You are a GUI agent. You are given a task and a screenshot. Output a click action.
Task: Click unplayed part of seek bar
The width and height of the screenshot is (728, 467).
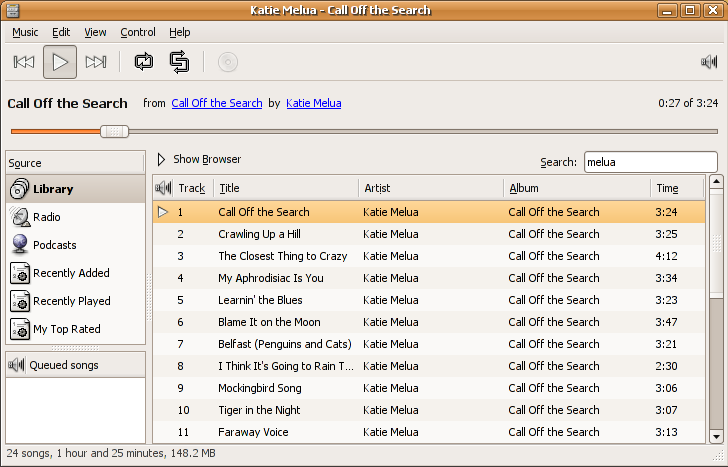click(x=423, y=132)
